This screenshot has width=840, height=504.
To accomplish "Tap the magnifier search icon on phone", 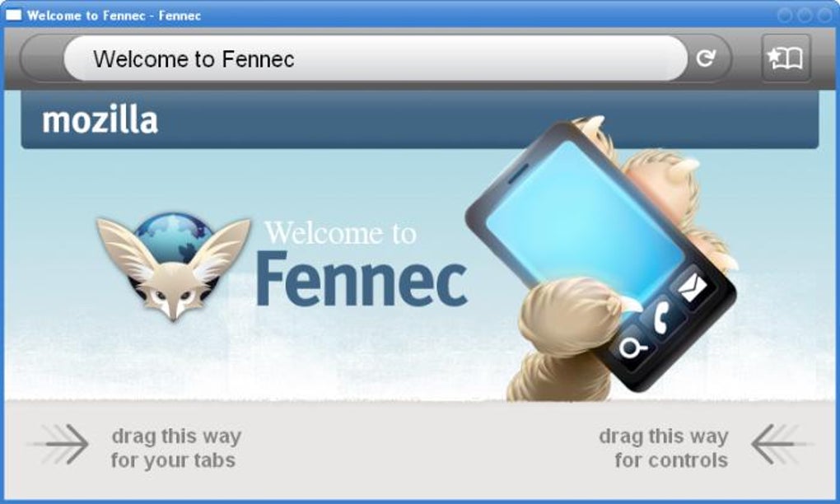I will [x=632, y=348].
